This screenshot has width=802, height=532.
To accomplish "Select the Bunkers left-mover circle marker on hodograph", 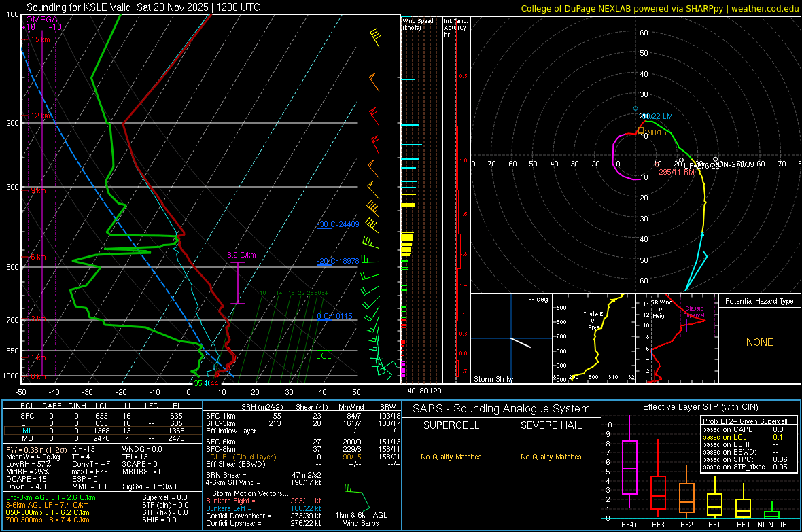I will (635, 109).
